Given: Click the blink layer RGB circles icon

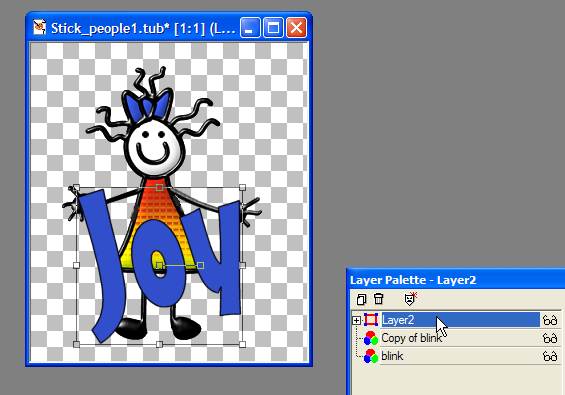Looking at the screenshot, I should click(371, 356).
